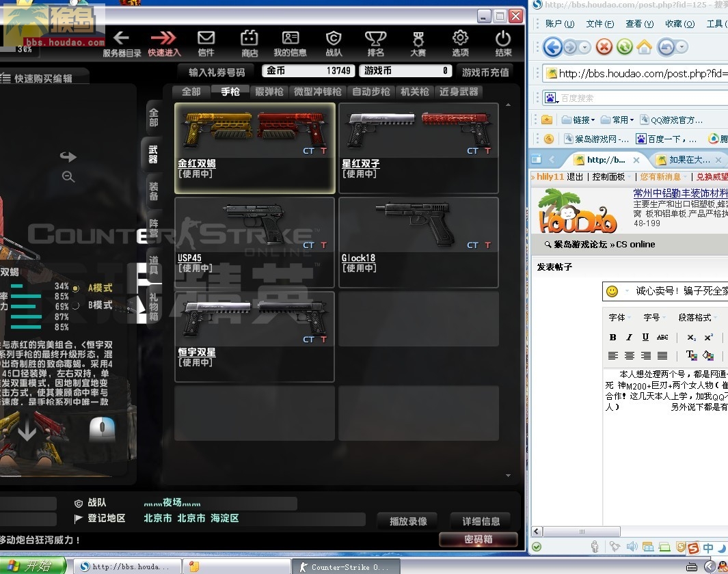Open the 信件 mail icon

[206, 44]
